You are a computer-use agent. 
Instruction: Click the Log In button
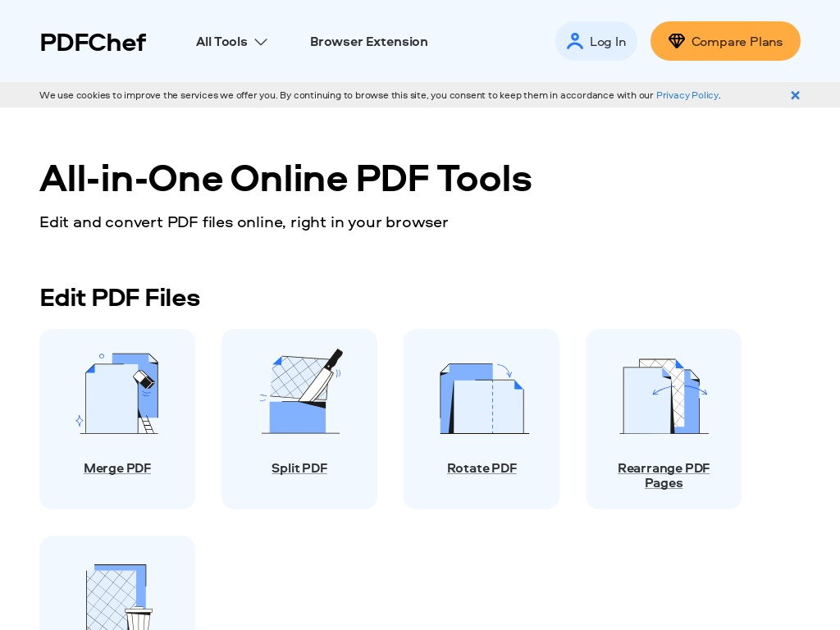tap(596, 41)
